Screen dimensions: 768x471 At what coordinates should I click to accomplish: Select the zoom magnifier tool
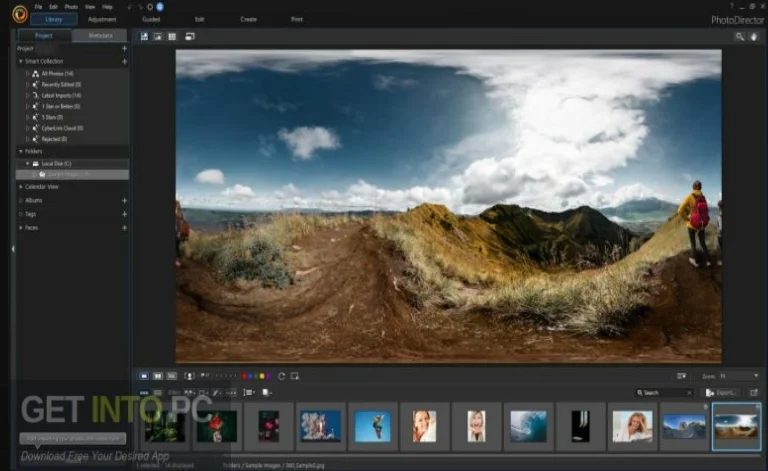tap(740, 37)
